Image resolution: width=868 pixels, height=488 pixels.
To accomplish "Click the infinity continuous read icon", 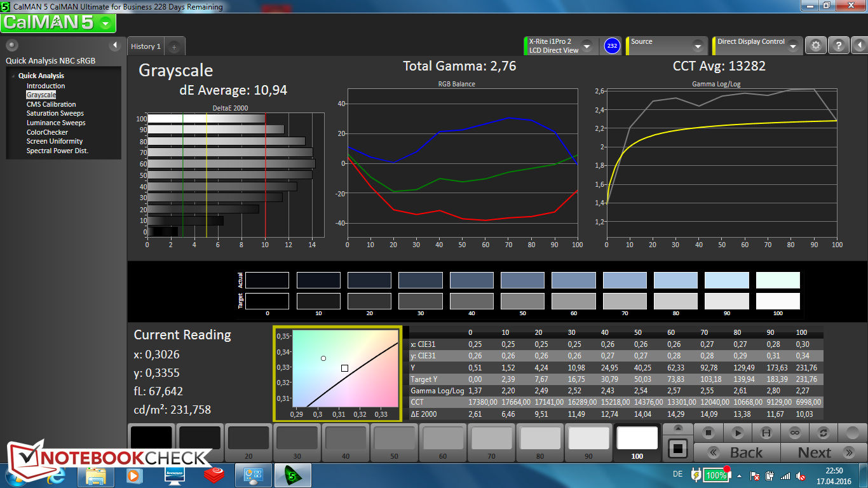I will [794, 433].
